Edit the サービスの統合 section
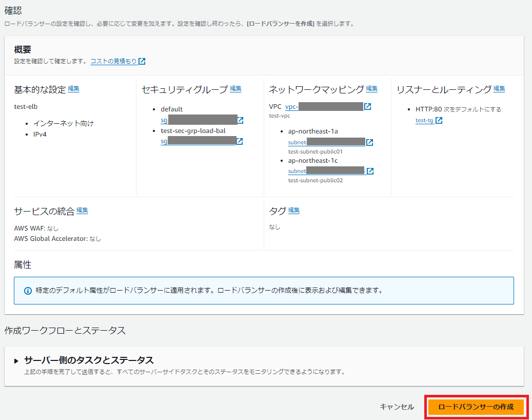The width and height of the screenshot is (532, 420). (x=82, y=211)
